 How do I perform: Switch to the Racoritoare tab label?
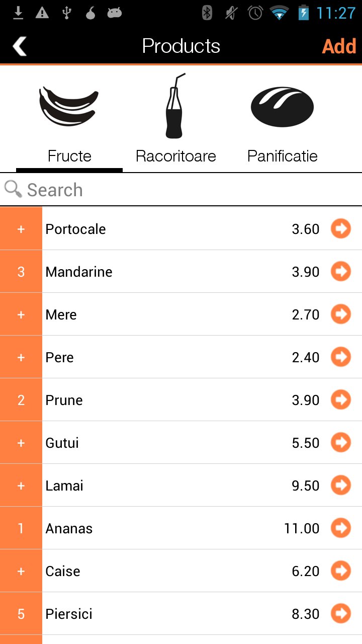click(x=176, y=156)
